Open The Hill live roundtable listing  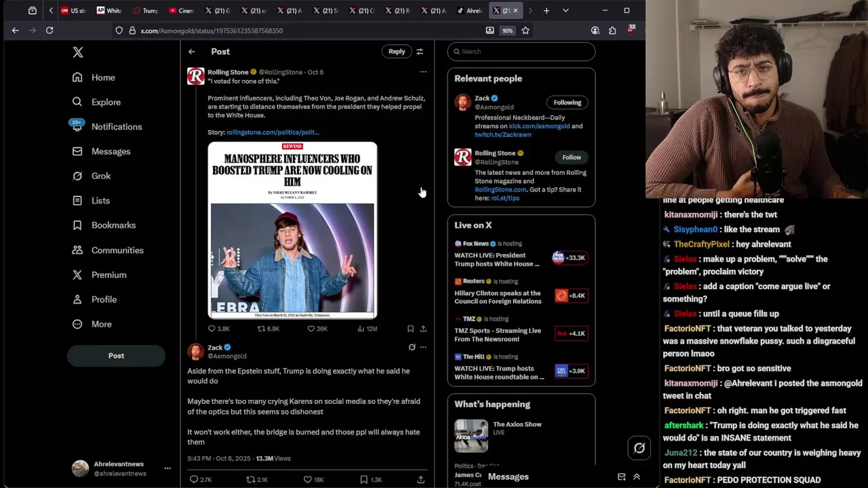point(521,368)
